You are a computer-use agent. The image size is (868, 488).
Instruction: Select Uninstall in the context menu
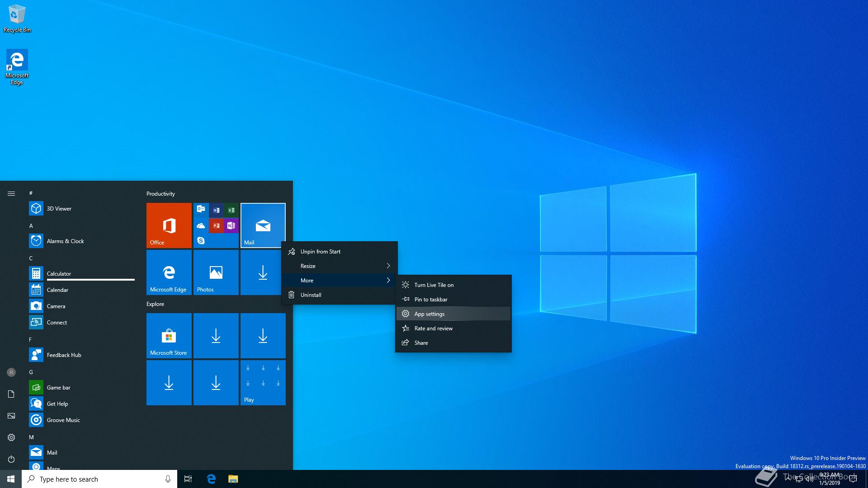coord(340,295)
